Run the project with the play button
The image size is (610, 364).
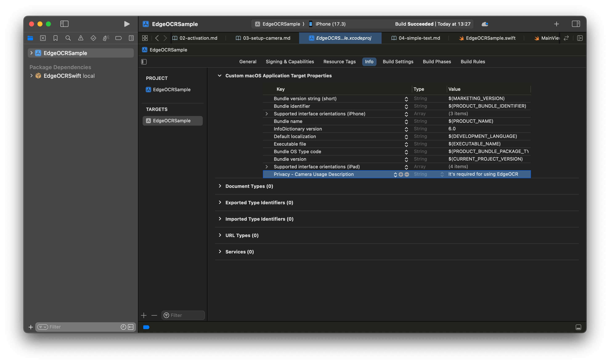127,24
